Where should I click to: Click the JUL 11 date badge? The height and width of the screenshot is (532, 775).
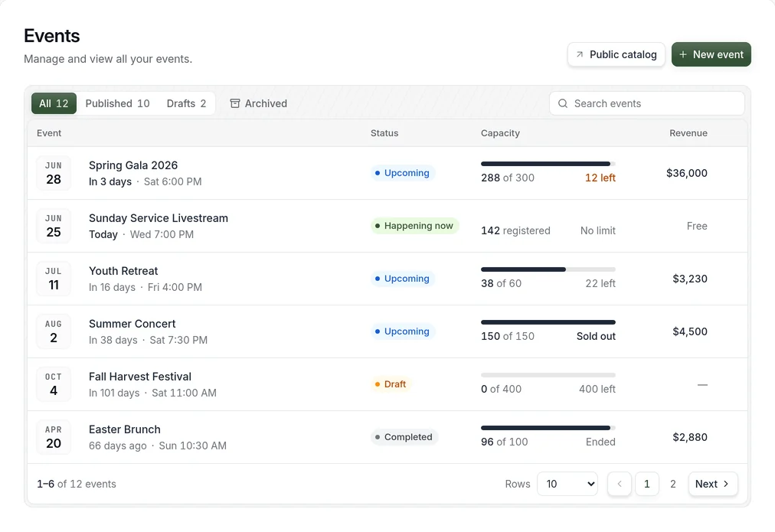pos(54,279)
